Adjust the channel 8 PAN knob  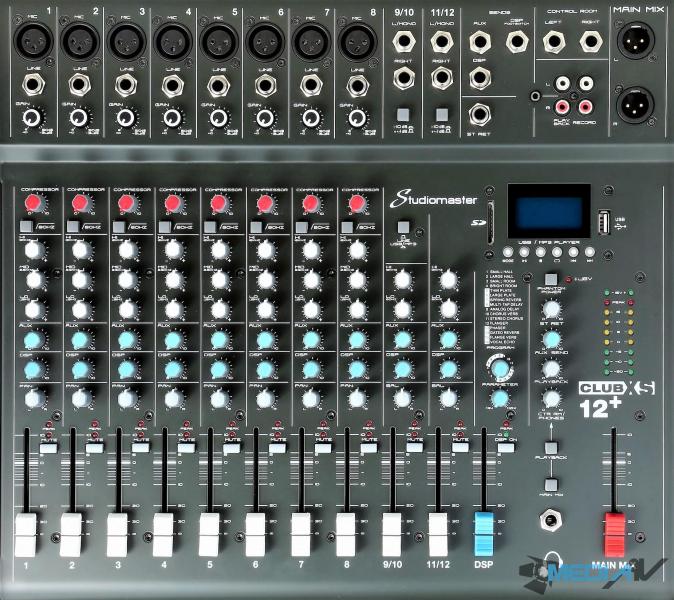tap(357, 399)
